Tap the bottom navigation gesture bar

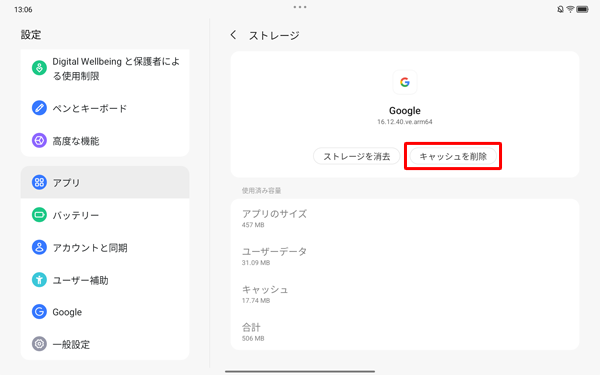tap(300, 371)
